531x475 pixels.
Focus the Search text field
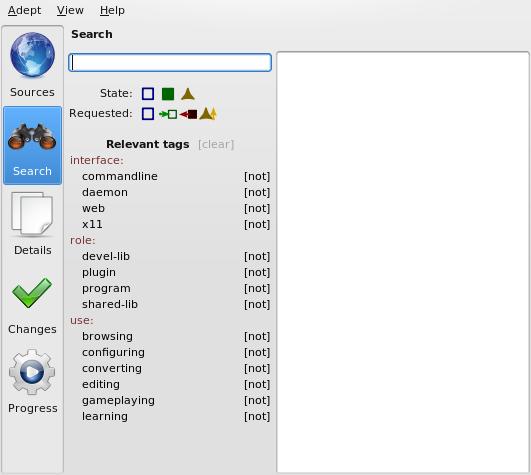click(x=170, y=63)
